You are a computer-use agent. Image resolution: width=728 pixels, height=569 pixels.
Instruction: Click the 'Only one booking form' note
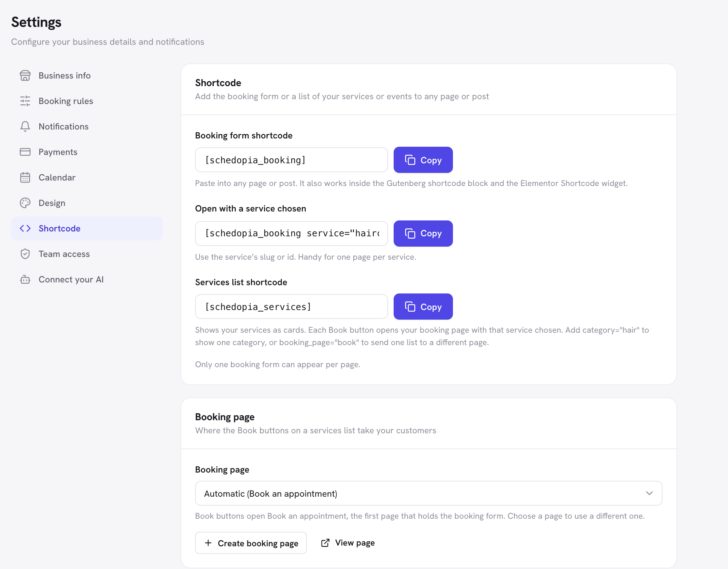[278, 364]
